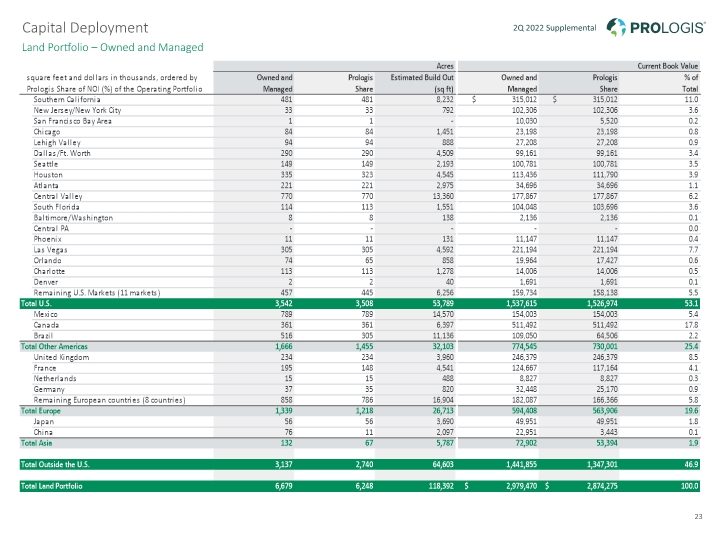The width and height of the screenshot is (720, 540).
Task: Select the 'Denver' row label
Action: (x=45, y=282)
